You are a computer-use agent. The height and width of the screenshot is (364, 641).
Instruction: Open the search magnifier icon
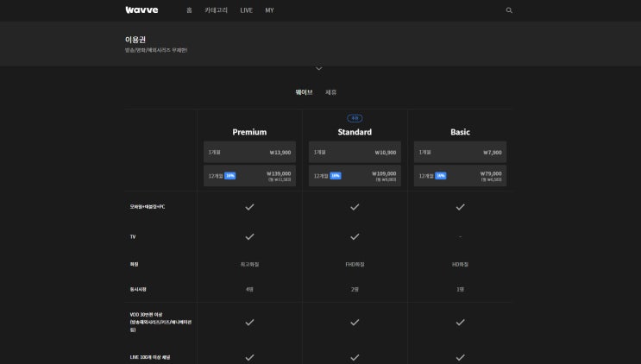(509, 10)
